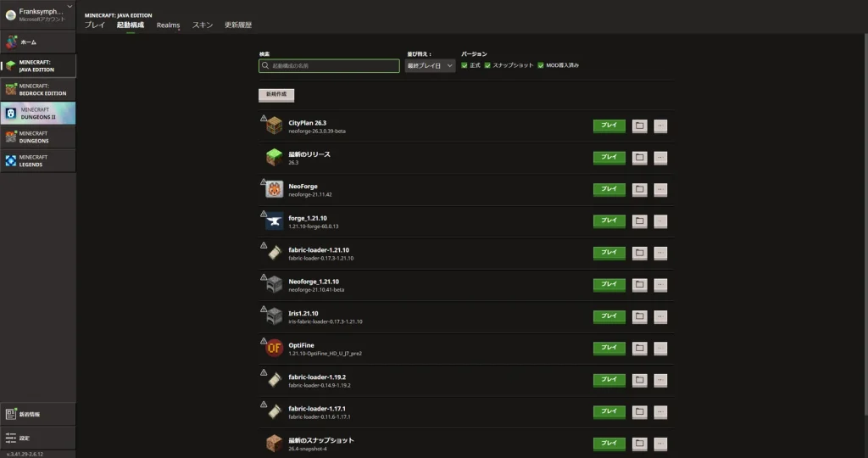The width and height of the screenshot is (868, 458).
Task: Switch to the プレイ tab
Action: (x=95, y=25)
